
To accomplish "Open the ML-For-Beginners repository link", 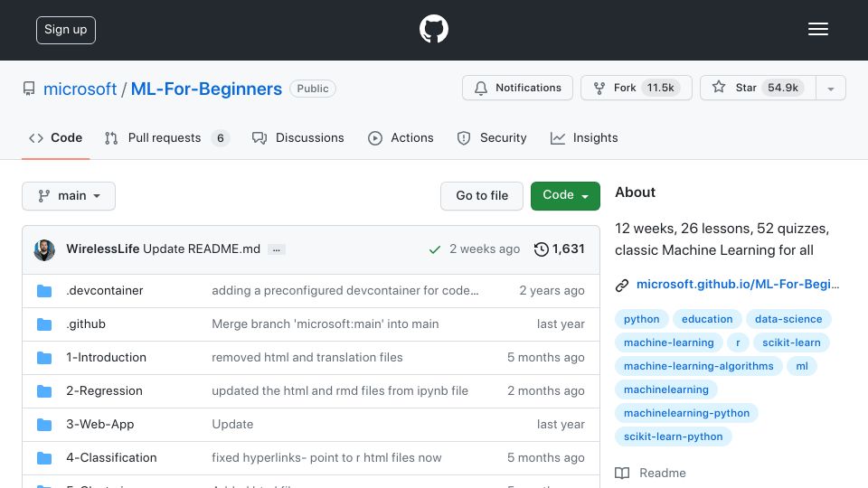I will (206, 89).
